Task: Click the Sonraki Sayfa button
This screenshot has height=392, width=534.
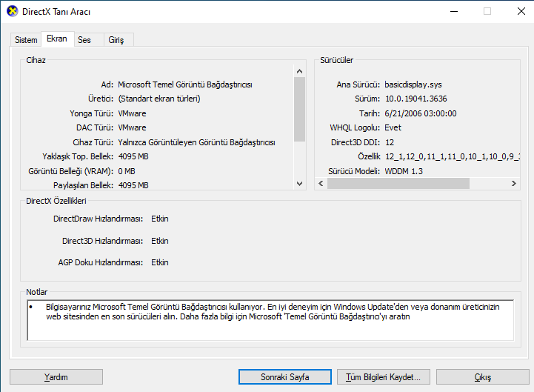Action: 285,377
